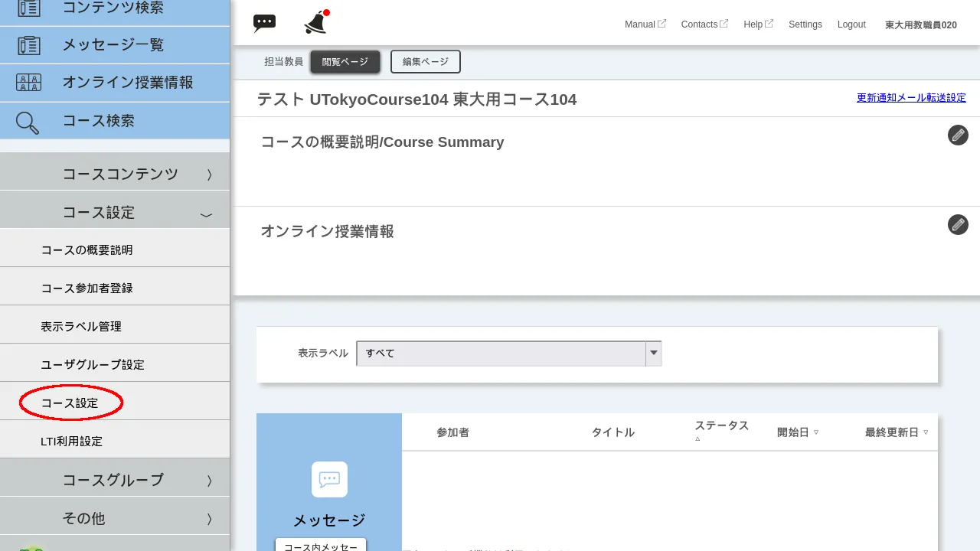Expand the コースグループ section

[x=115, y=479]
